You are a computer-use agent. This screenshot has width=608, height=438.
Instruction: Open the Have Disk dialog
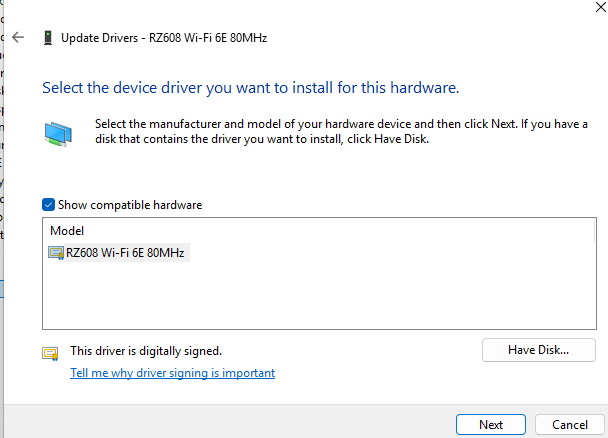pyautogui.click(x=538, y=350)
